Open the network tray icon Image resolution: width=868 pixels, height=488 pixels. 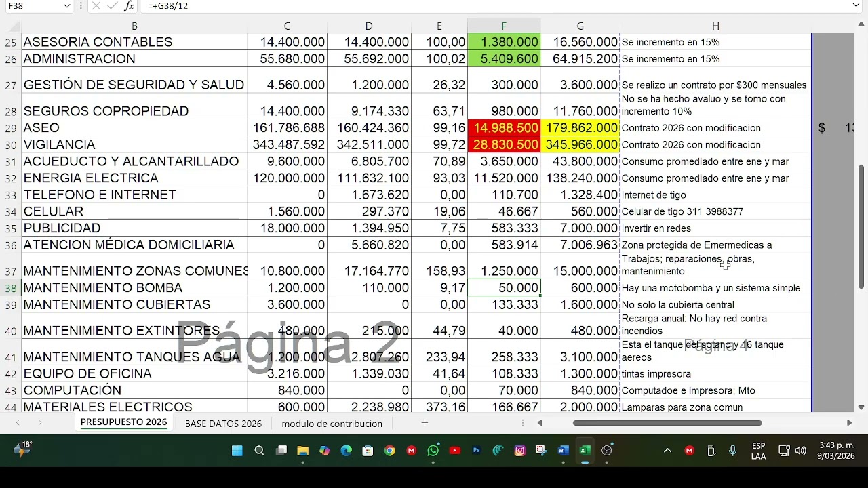pyautogui.click(x=784, y=451)
